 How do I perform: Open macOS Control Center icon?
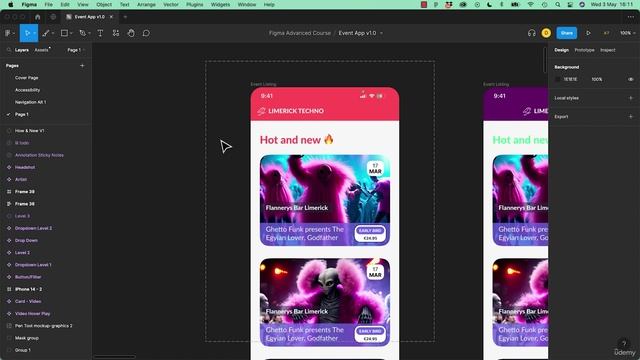(x=570, y=4)
